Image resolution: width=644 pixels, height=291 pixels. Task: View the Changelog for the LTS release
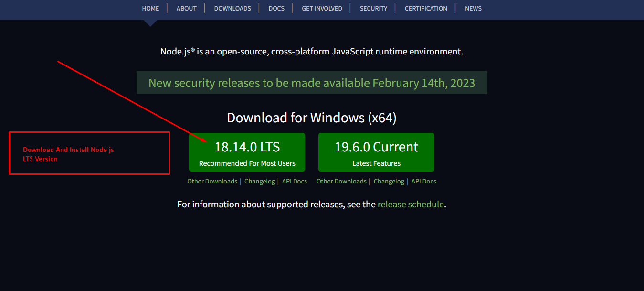coord(259,181)
